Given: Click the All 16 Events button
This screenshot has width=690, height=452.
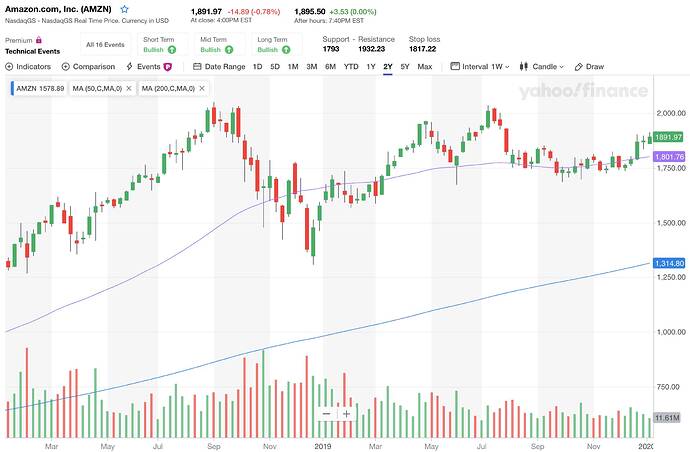Looking at the screenshot, I should click(x=103, y=44).
